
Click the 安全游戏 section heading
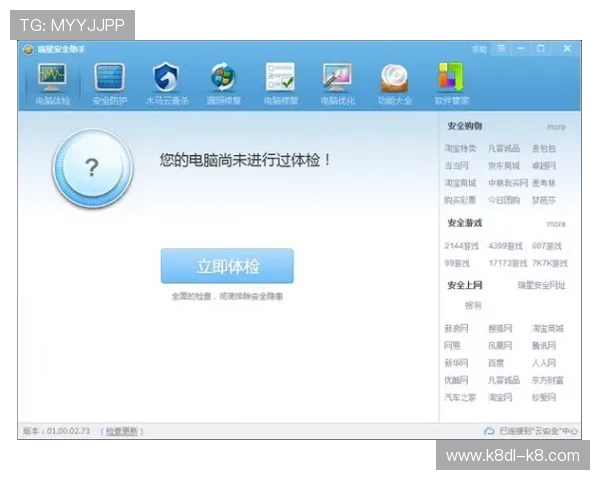(x=465, y=223)
